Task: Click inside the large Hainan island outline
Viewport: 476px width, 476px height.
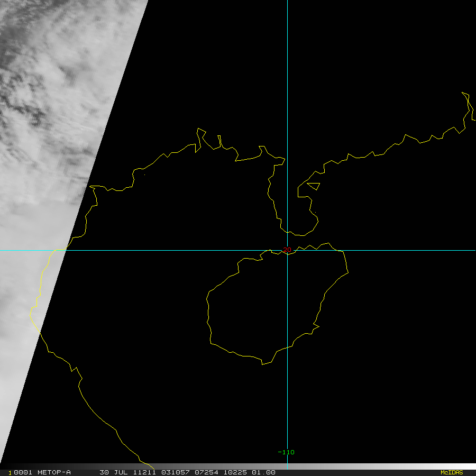Action: coord(273,304)
